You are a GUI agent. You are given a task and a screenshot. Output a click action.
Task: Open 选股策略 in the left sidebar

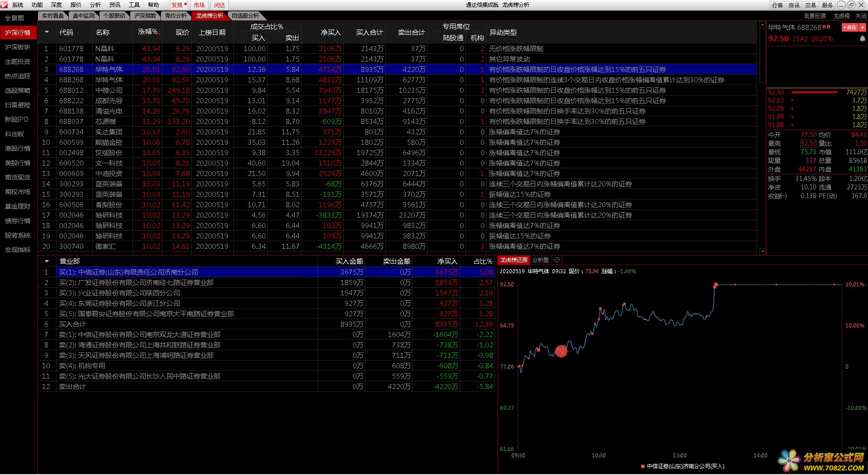tap(18, 90)
